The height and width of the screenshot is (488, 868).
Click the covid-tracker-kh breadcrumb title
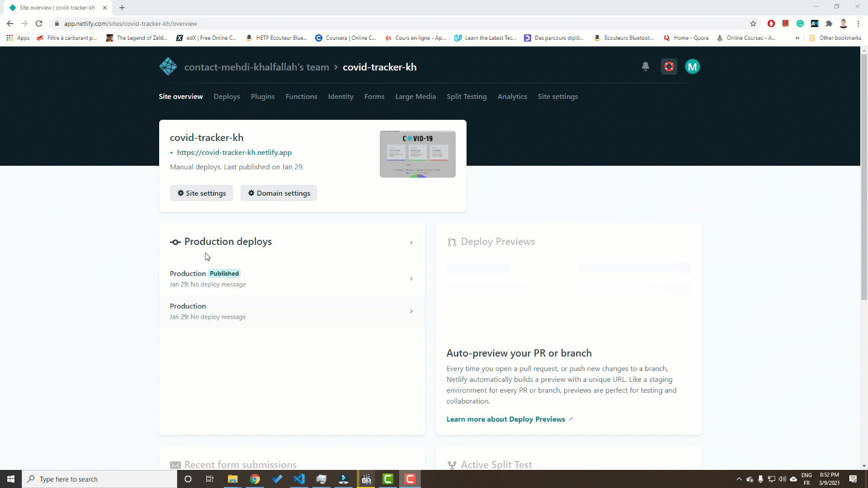click(x=380, y=67)
